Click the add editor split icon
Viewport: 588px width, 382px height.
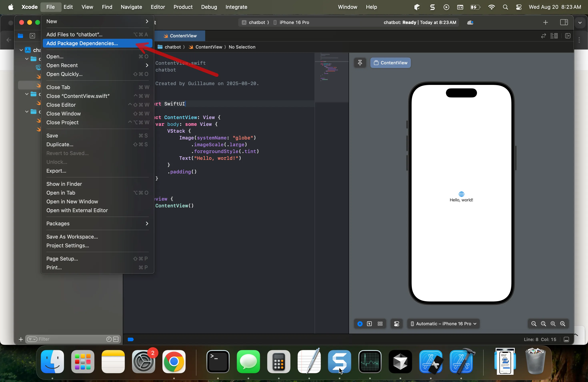568,36
